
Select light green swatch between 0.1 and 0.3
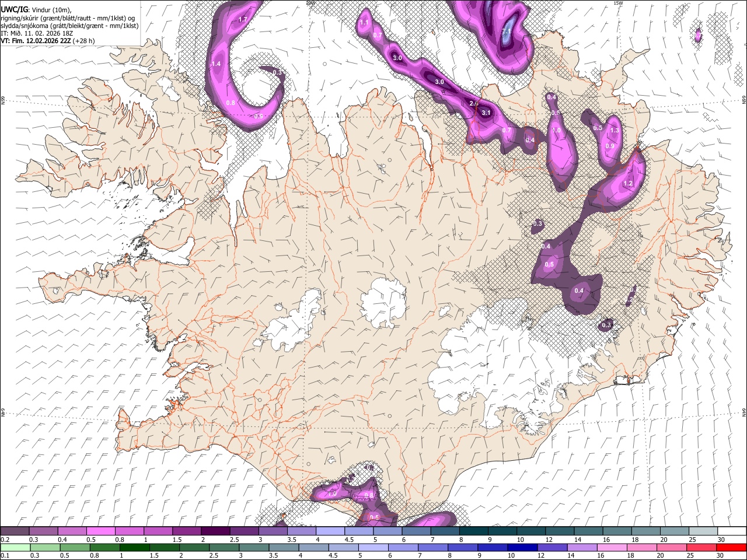[16, 547]
